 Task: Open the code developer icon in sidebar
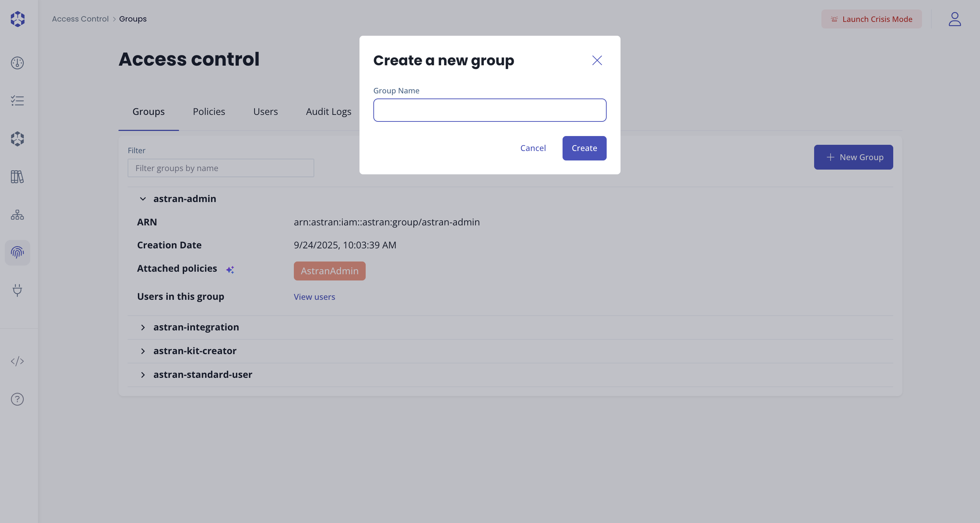click(x=17, y=361)
